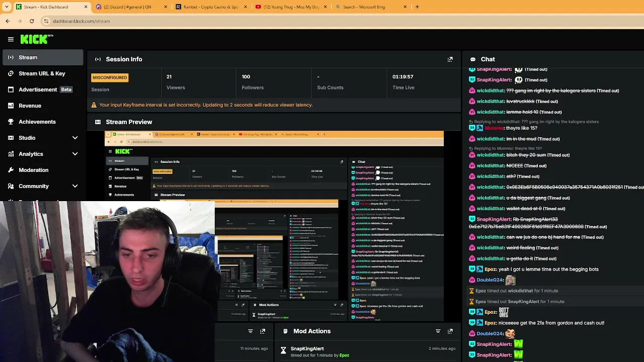This screenshot has width=644, height=362.
Task: Switch to the Young Thug YouTube tab
Action: (x=291, y=7)
